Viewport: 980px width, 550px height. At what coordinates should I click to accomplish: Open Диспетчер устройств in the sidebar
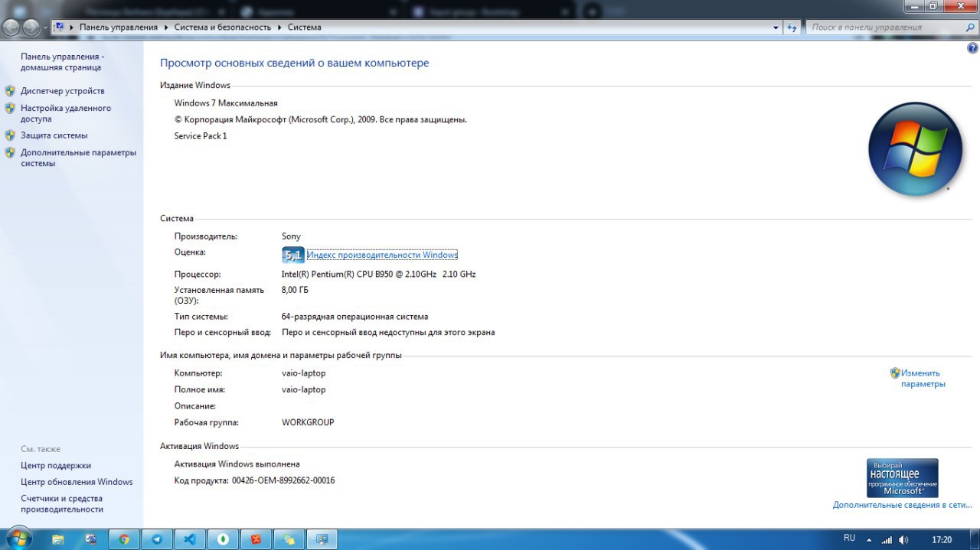(x=63, y=91)
